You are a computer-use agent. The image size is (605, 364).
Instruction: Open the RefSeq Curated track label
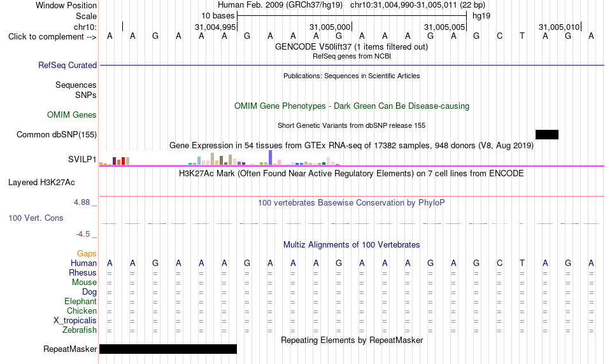pyautogui.click(x=68, y=65)
